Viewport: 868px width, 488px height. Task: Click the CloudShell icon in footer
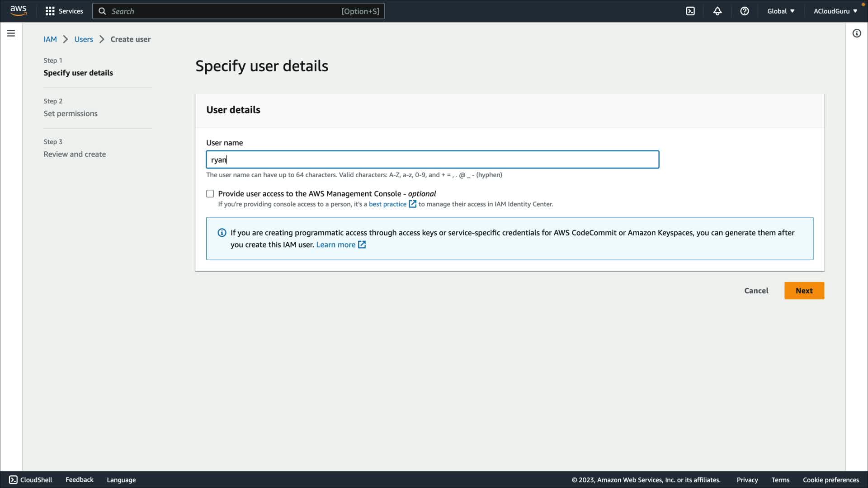(14, 480)
